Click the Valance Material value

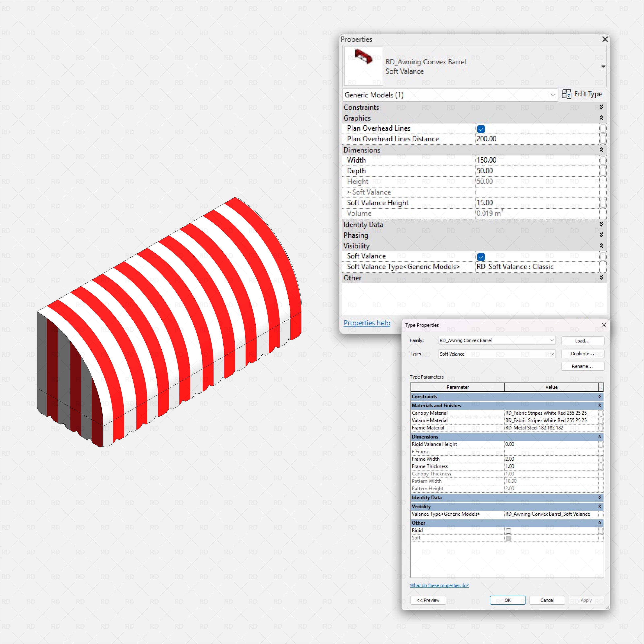click(551, 420)
